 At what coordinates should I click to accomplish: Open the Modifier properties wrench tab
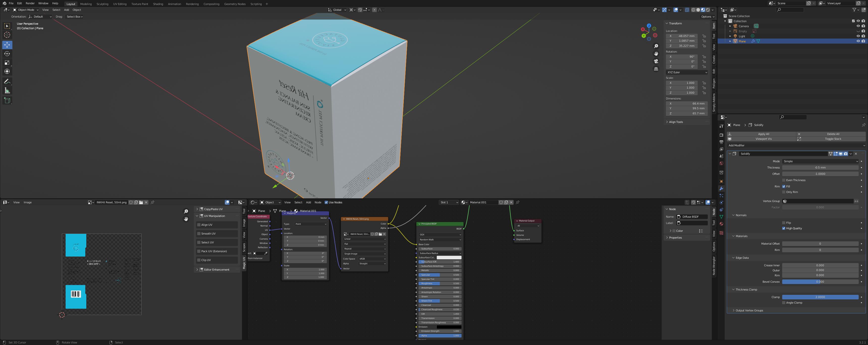721,189
